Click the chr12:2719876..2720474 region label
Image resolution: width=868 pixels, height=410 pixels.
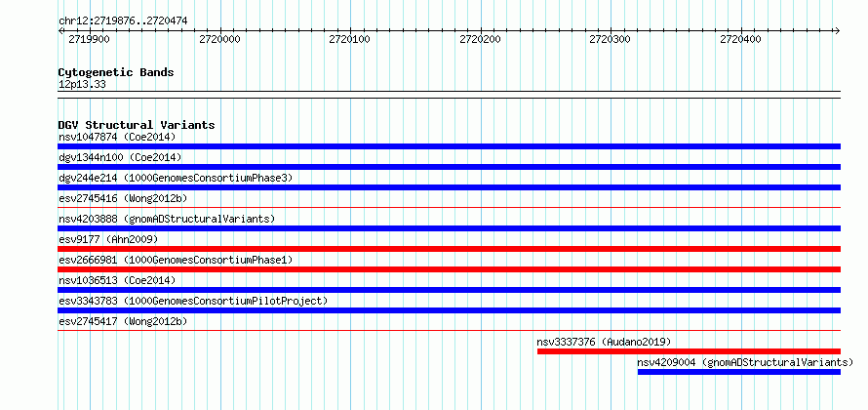123,21
